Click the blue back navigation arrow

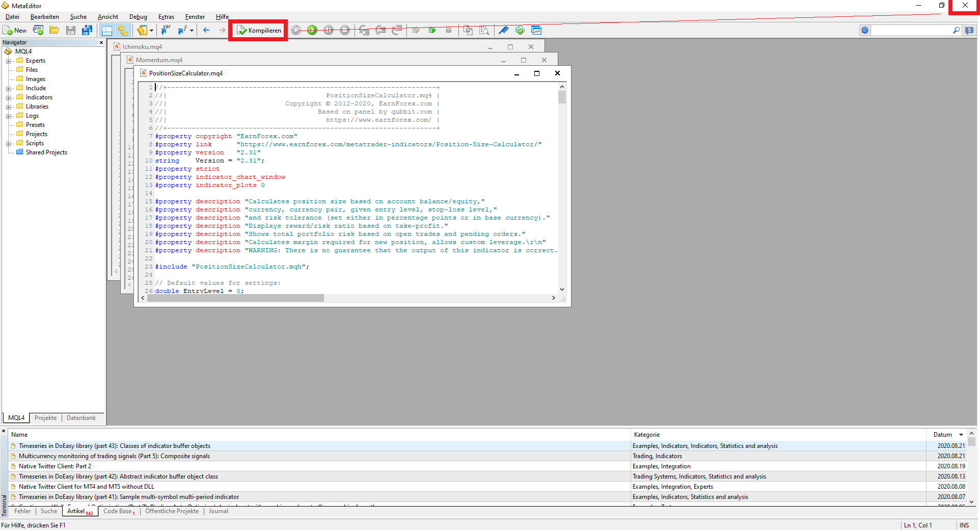206,31
